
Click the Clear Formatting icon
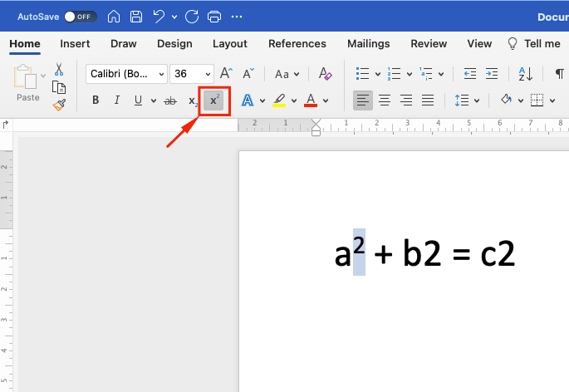(325, 74)
